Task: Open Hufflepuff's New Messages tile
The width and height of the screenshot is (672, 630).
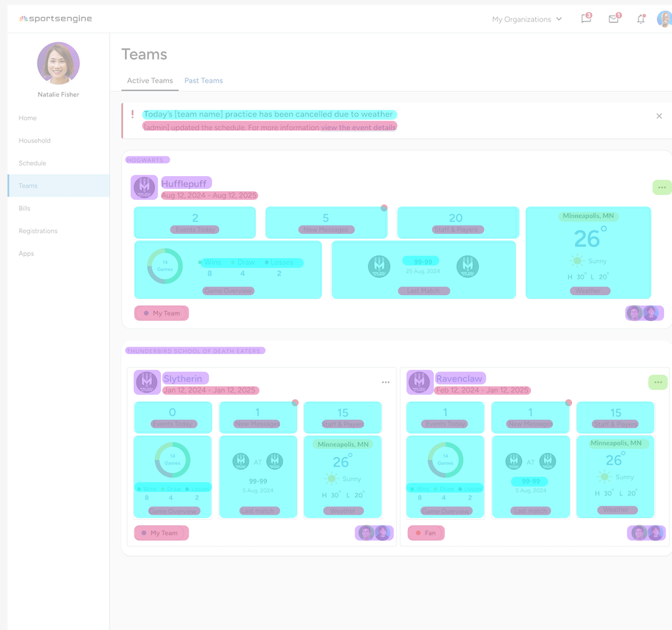Action: click(x=326, y=222)
